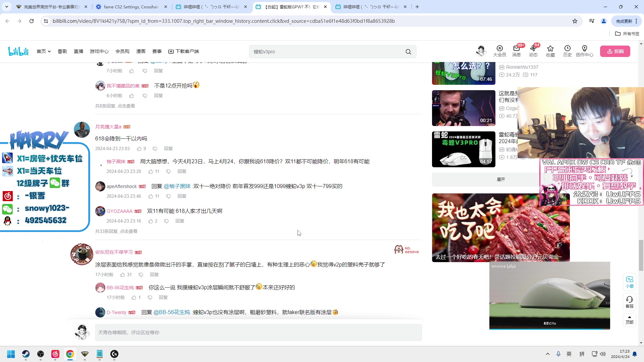The height and width of the screenshot is (362, 644).
Task: Like 柚子黑妹's reply dated 23:20
Action: click(x=151, y=171)
